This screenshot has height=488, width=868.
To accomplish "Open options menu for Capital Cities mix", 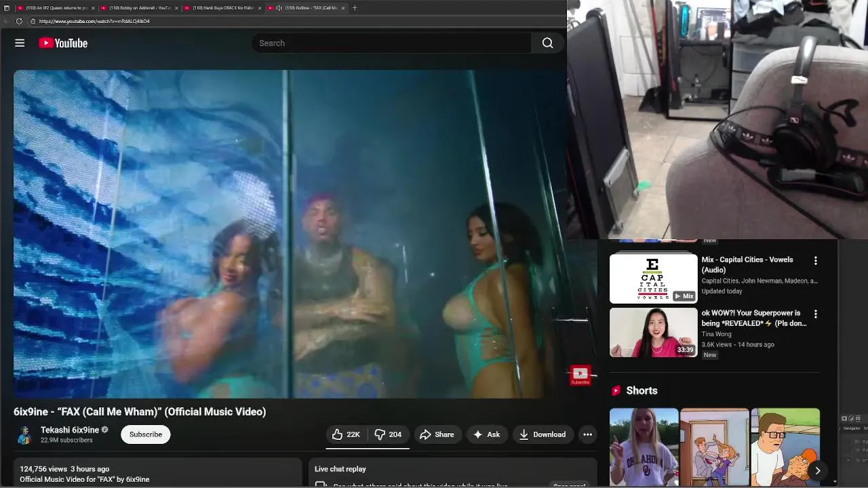I will coord(816,261).
